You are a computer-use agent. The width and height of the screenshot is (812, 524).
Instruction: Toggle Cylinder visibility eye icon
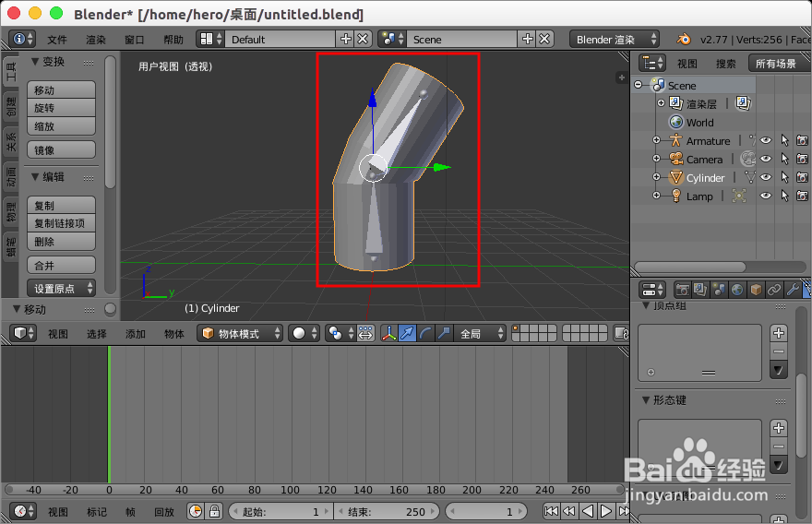tap(766, 178)
